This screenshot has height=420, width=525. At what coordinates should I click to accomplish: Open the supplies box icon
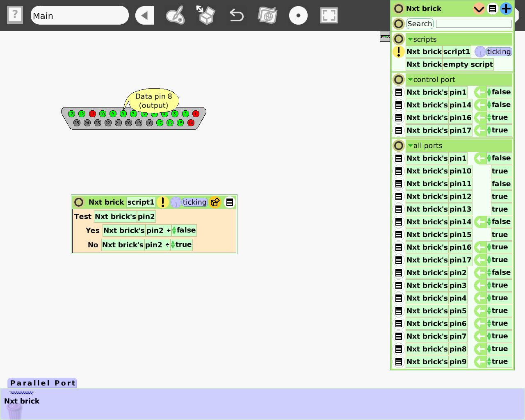pos(206,16)
